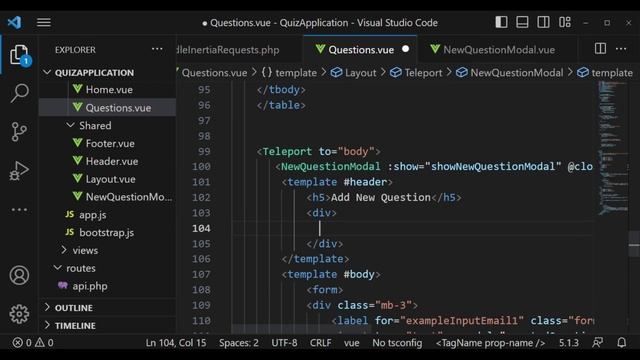This screenshot has height=360, width=640.
Task: Change language mode vue
Action: tap(351, 343)
